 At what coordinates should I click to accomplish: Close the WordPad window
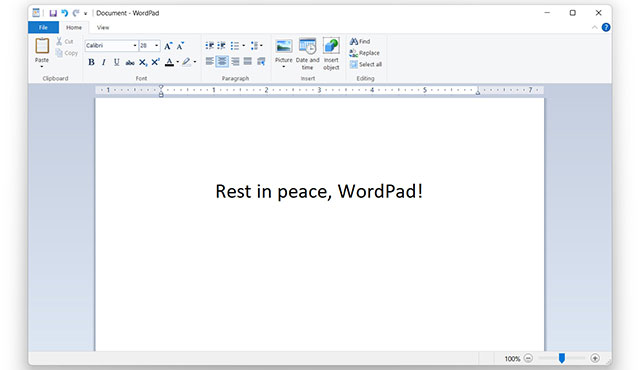tap(598, 13)
